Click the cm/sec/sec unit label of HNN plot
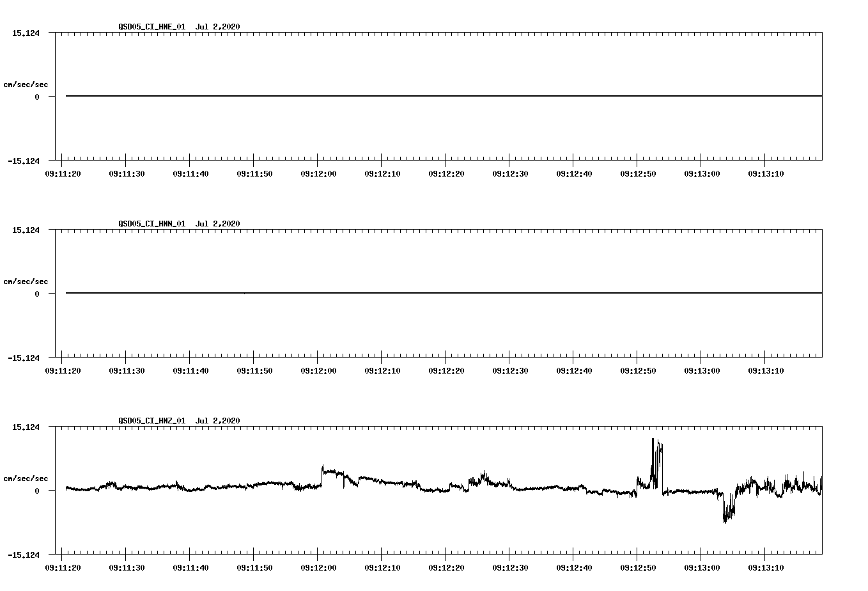The width and height of the screenshot is (868, 591). click(x=26, y=281)
